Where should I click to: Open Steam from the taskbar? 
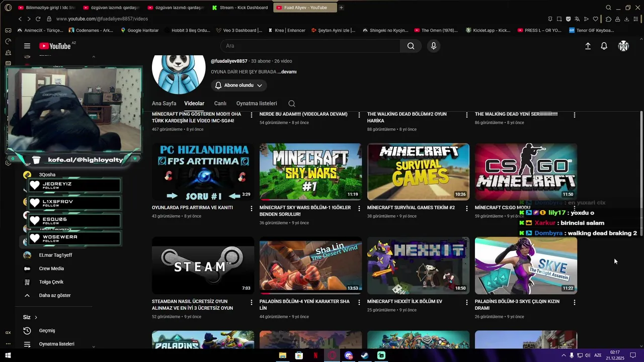click(x=365, y=355)
